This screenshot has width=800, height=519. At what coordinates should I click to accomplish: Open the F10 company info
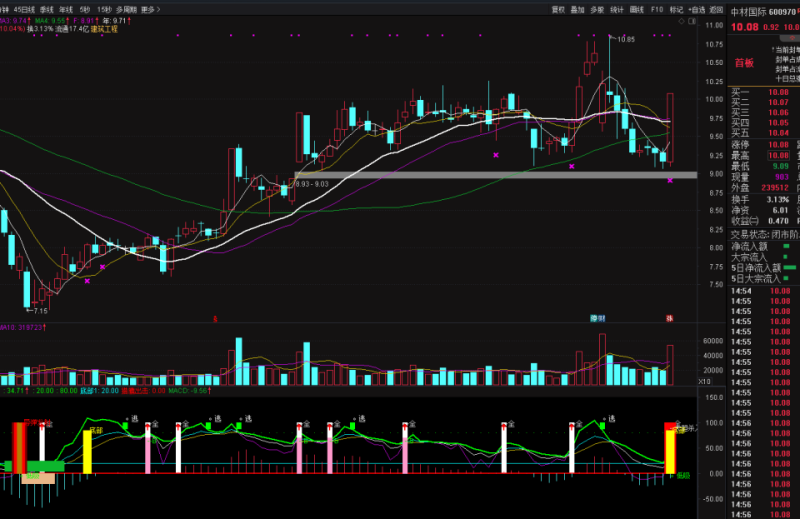(x=657, y=9)
